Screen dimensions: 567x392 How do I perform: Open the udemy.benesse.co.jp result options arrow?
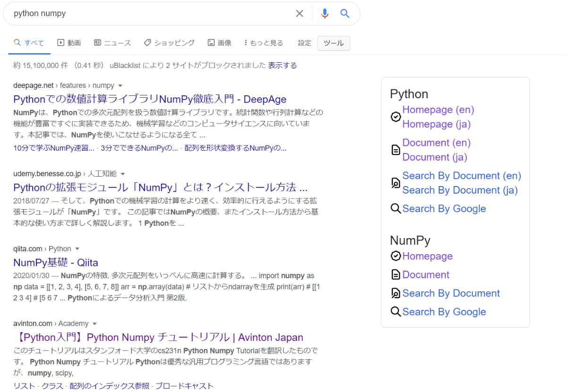(122, 174)
